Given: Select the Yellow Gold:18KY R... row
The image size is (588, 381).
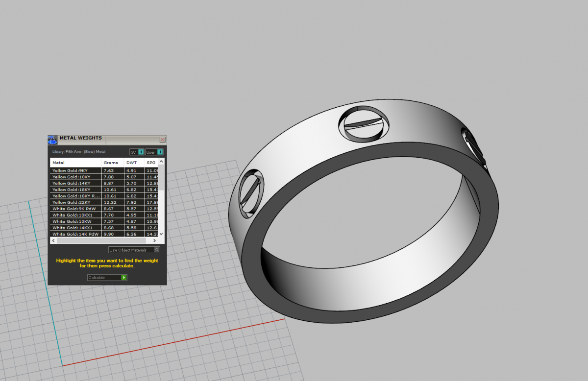Looking at the screenshot, I should point(104,195).
